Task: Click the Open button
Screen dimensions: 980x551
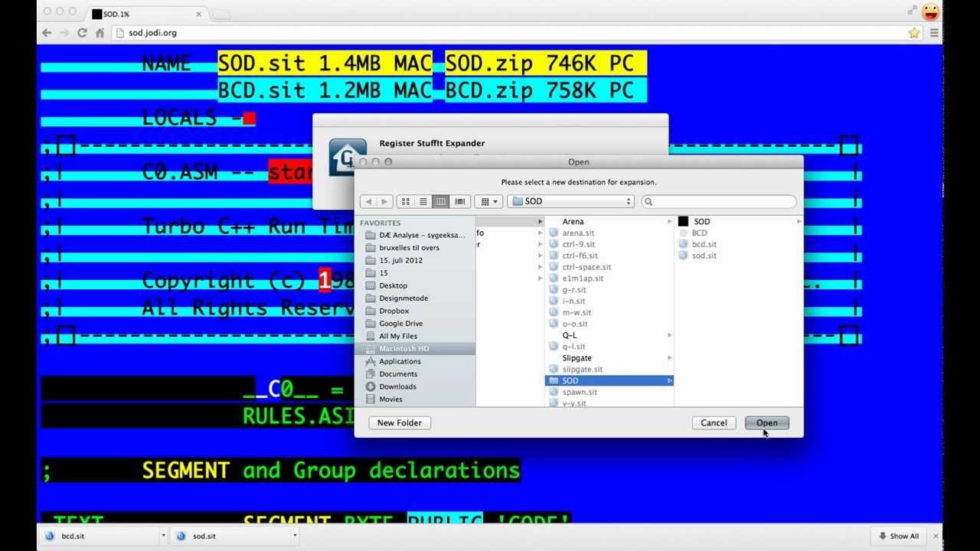Action: pos(767,422)
